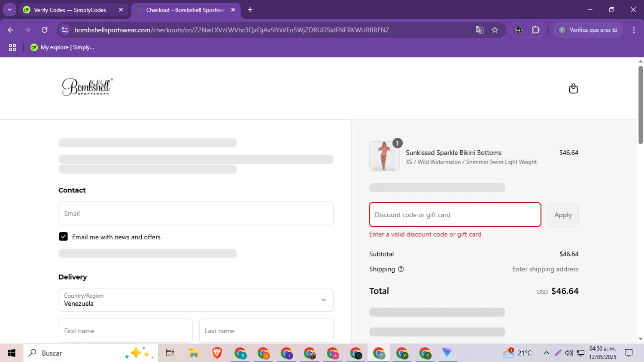Click the USD $46.64 total amount
Screen dimensions: 644x362
pos(558,291)
